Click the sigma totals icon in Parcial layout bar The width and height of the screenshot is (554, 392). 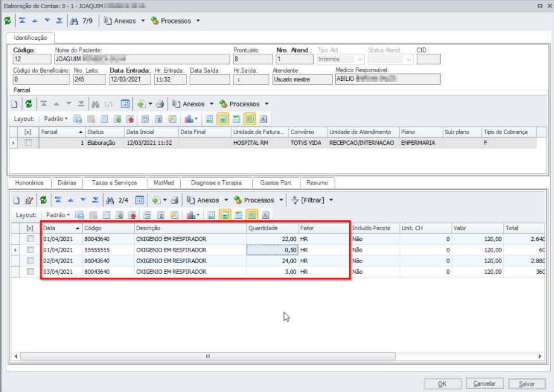(x=159, y=119)
